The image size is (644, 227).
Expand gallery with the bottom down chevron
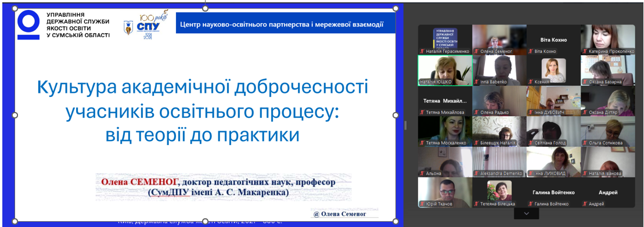(x=527, y=214)
